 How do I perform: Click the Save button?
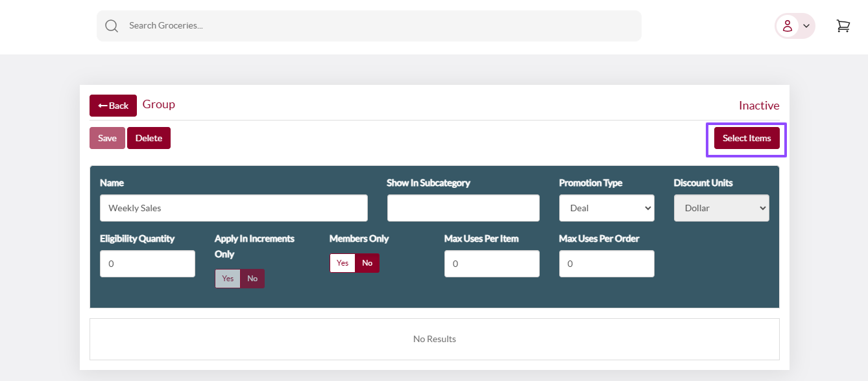pyautogui.click(x=107, y=138)
